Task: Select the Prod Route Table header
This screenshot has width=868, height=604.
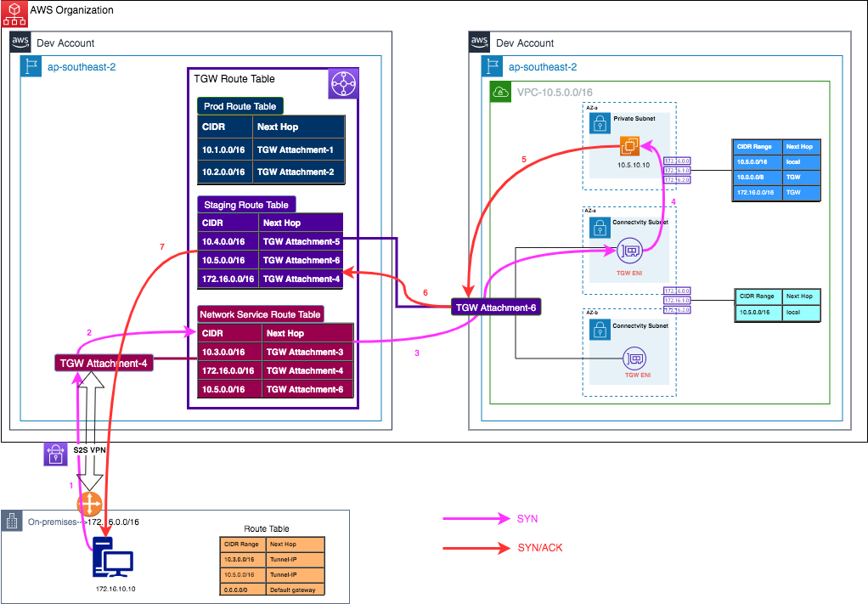Action: [x=240, y=106]
